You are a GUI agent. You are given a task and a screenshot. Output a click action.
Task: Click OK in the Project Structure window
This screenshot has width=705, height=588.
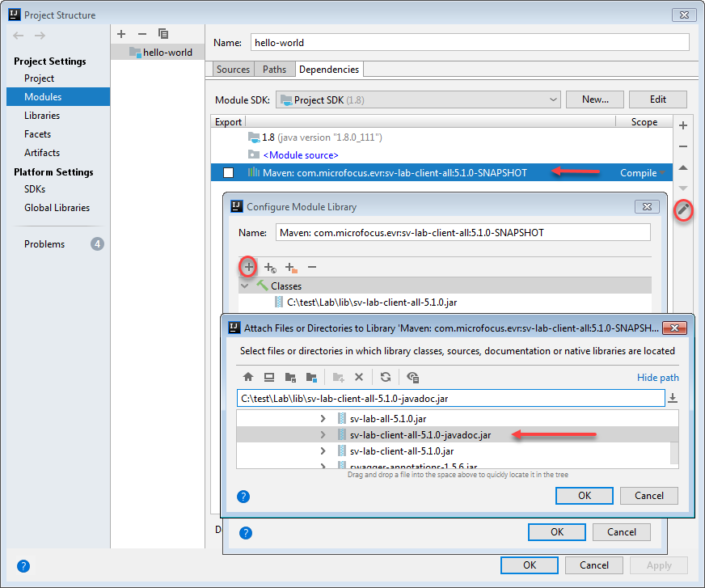click(530, 565)
